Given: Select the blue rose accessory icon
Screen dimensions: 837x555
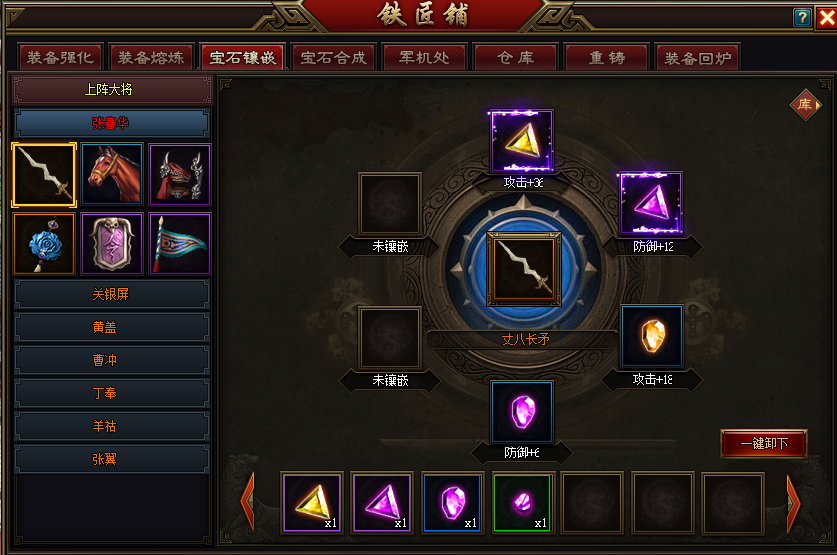Looking at the screenshot, I should 44,244.
